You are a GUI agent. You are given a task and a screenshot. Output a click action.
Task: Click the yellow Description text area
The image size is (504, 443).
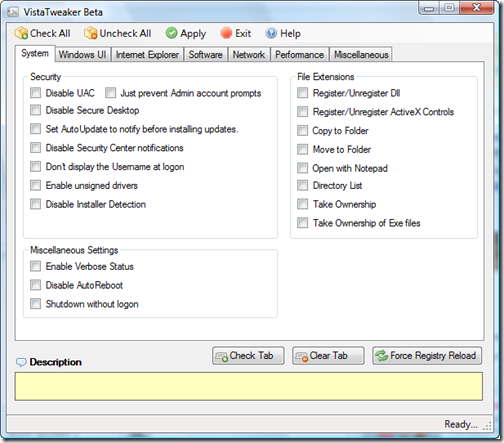click(x=249, y=386)
